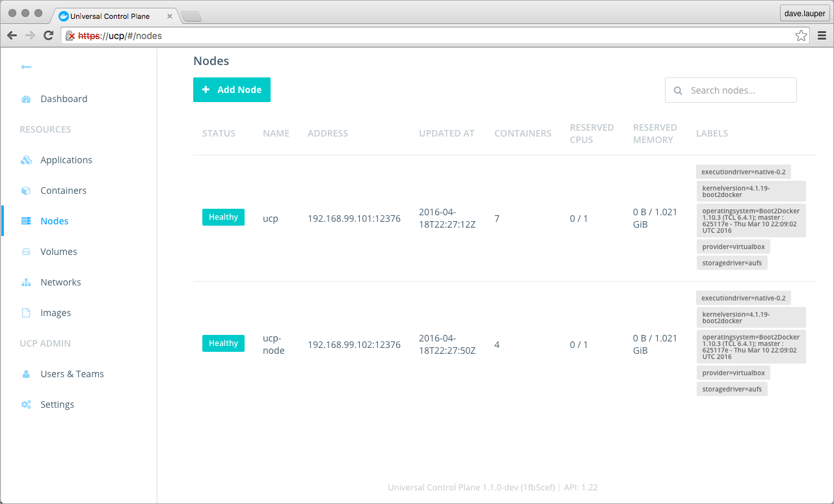Click the Networks hierarchy icon
The image size is (834, 504).
(26, 282)
